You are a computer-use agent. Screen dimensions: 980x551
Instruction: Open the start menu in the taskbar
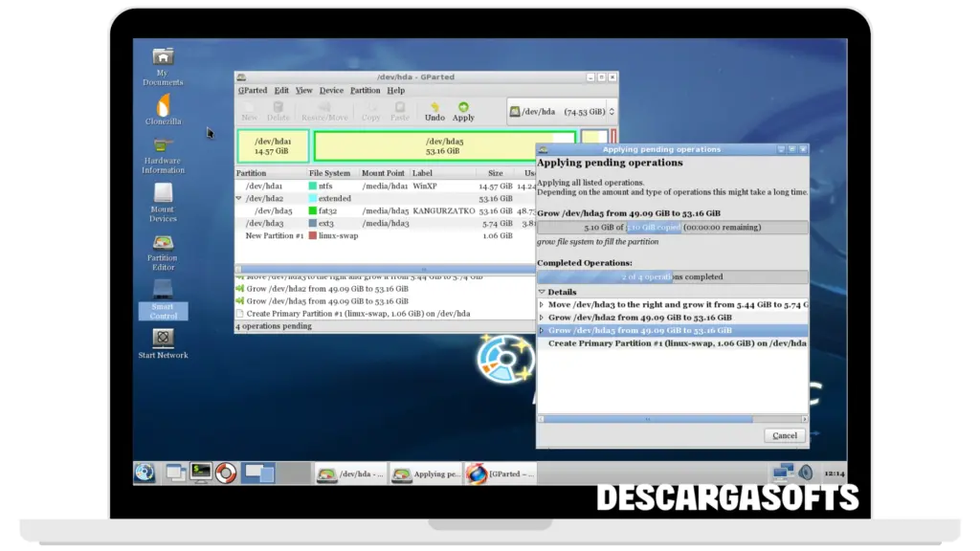pyautogui.click(x=145, y=473)
